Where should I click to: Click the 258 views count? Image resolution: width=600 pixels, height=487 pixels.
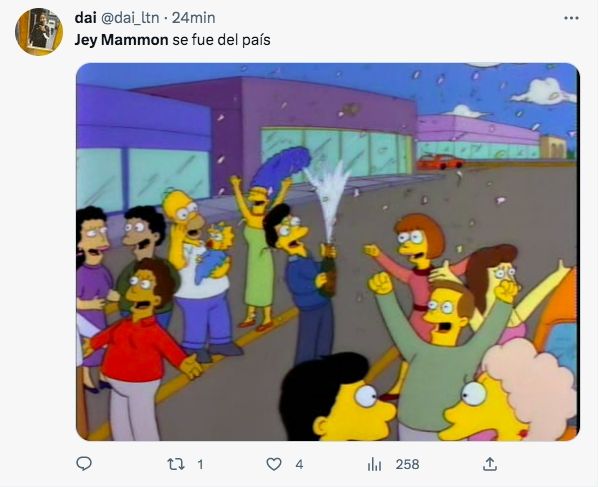[408, 464]
